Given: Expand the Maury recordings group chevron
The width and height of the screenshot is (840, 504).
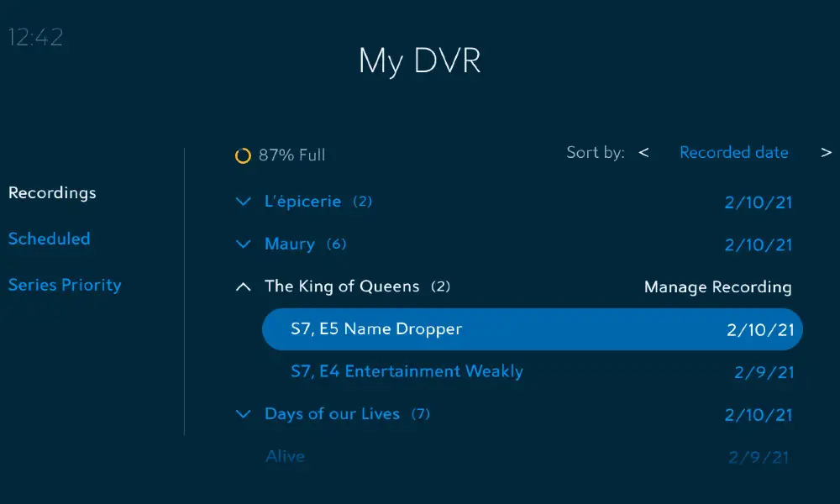Looking at the screenshot, I should pyautogui.click(x=244, y=244).
